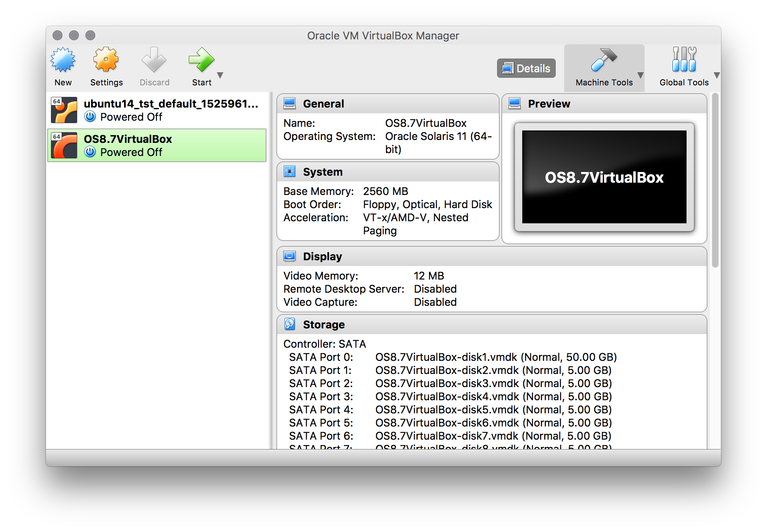Click the Display section icon
767x532 pixels.
coord(289,256)
